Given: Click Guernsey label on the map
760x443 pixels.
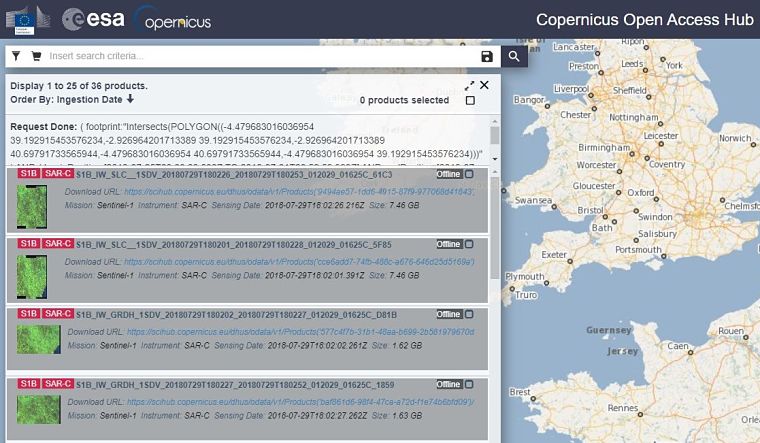Looking at the screenshot, I should click(x=609, y=330).
